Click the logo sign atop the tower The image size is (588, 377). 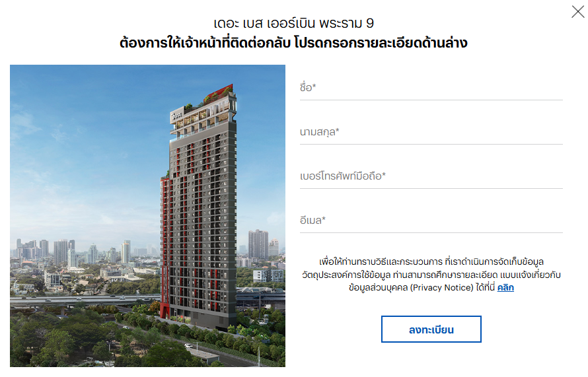[x=176, y=116]
